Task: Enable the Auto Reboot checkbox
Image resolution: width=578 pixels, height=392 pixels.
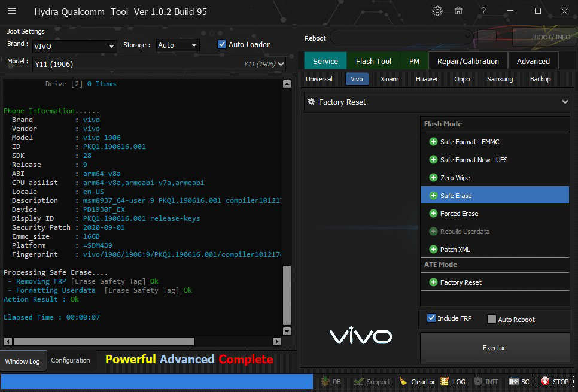Action: [492, 320]
